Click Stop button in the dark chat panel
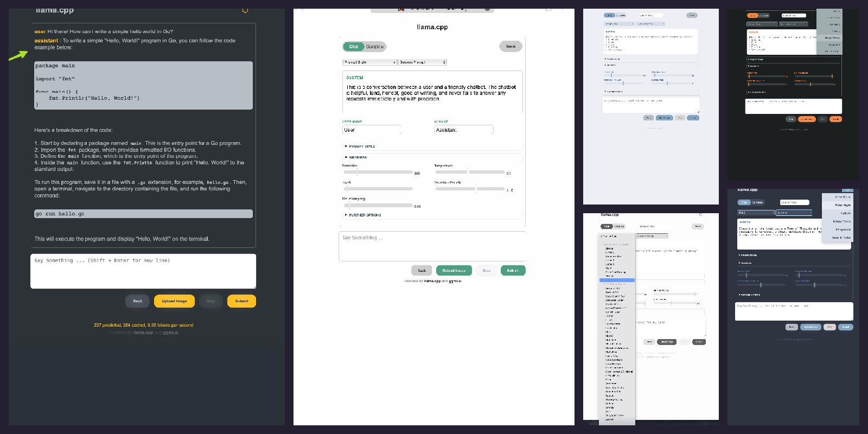 pyautogui.click(x=210, y=301)
